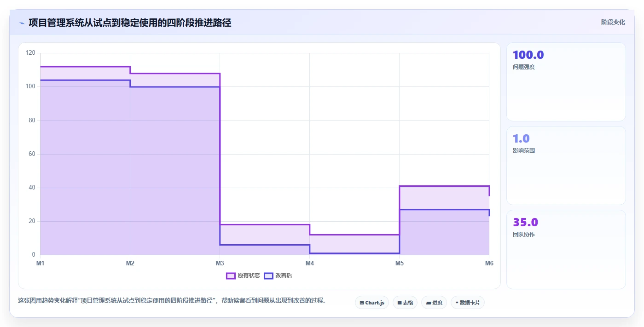Click the 120 y-axis value
The width and height of the screenshot is (644, 327).
[x=30, y=53]
